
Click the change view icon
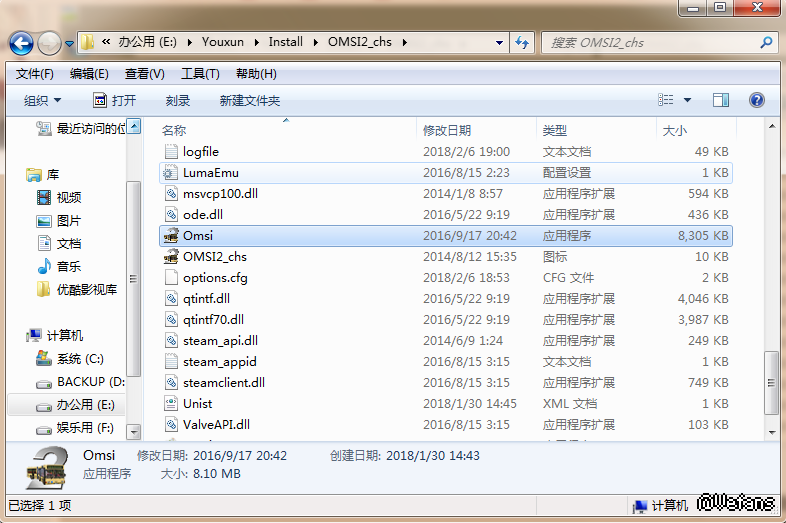pos(666,100)
